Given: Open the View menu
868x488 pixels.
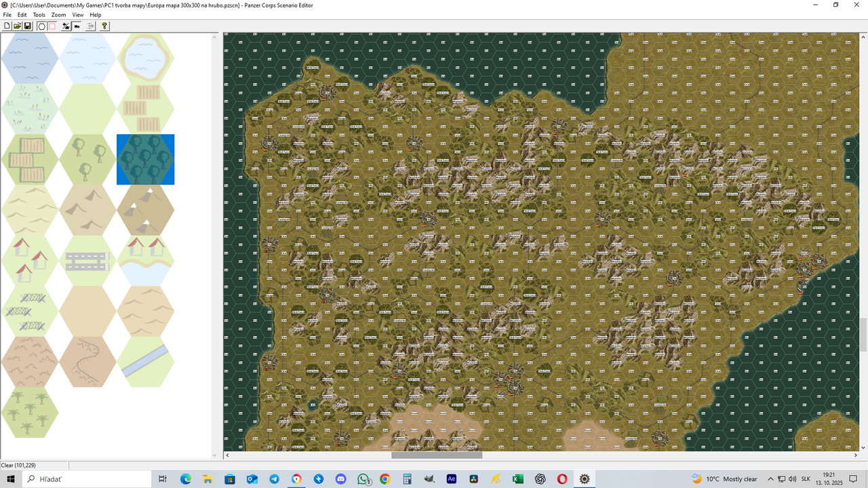Looking at the screenshot, I should click(x=78, y=15).
